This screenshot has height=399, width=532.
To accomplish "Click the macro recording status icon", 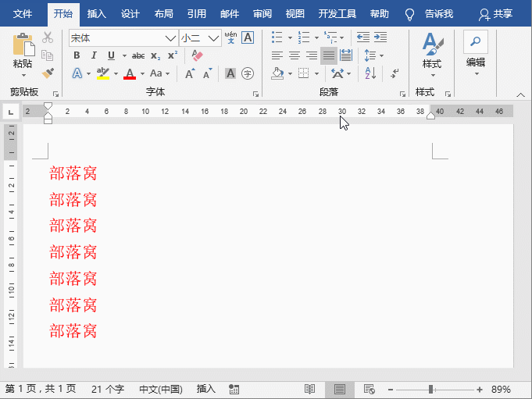I will (x=234, y=389).
